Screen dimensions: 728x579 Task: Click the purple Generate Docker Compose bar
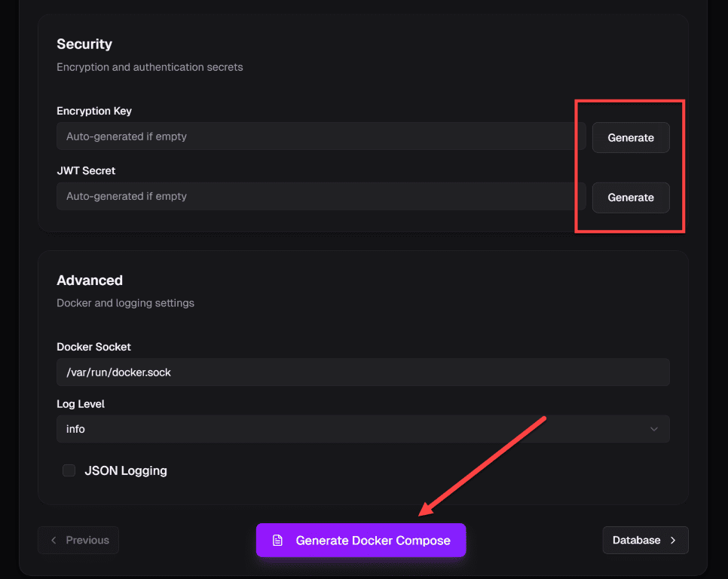361,540
